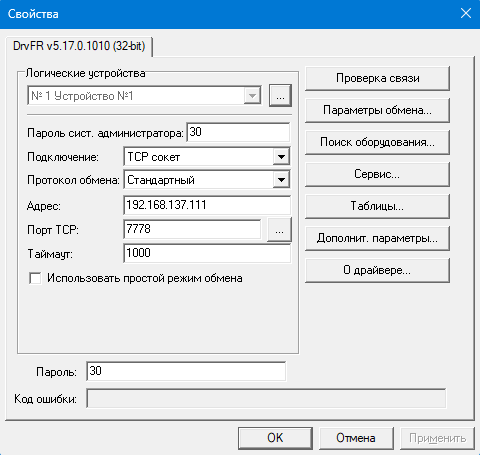Screen dimensions: 480x455
Task: Confirm with the OK button
Action: point(275,438)
